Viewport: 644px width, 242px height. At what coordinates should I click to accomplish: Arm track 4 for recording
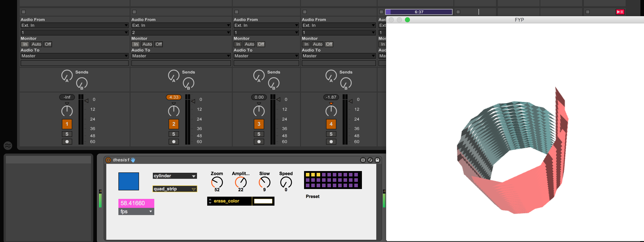tap(331, 141)
